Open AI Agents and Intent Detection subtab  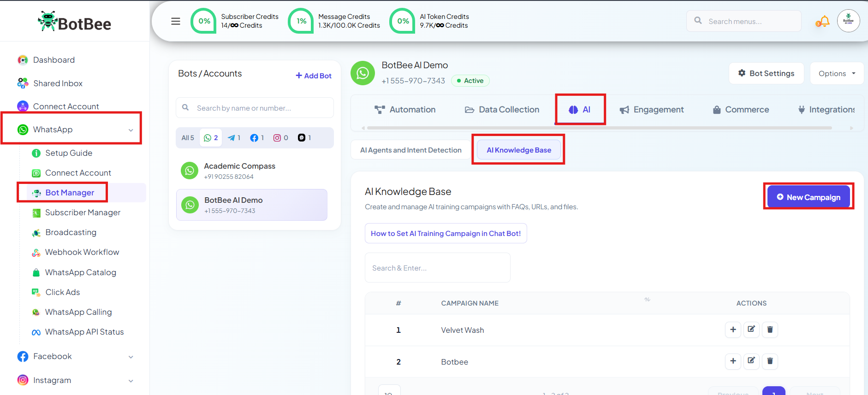411,150
